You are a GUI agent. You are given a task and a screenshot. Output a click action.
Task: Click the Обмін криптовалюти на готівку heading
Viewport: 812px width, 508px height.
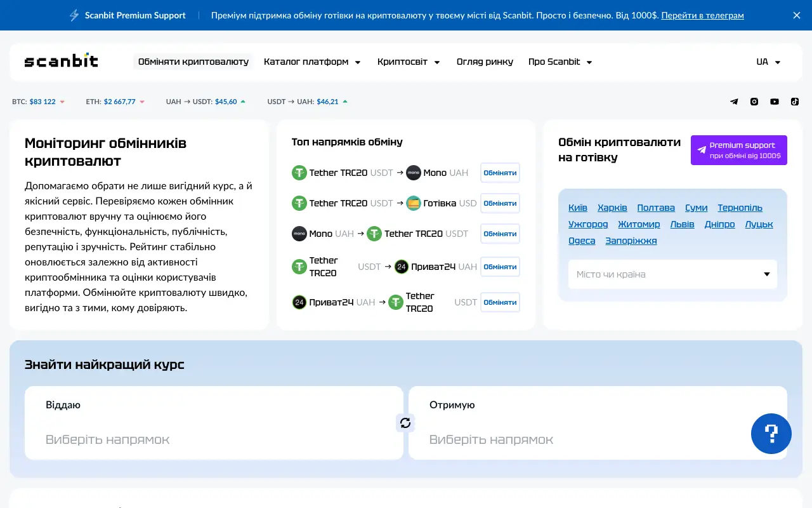(620, 150)
